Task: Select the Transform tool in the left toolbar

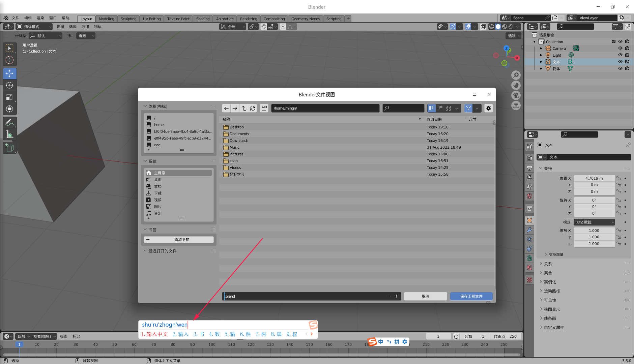Action: (x=9, y=109)
